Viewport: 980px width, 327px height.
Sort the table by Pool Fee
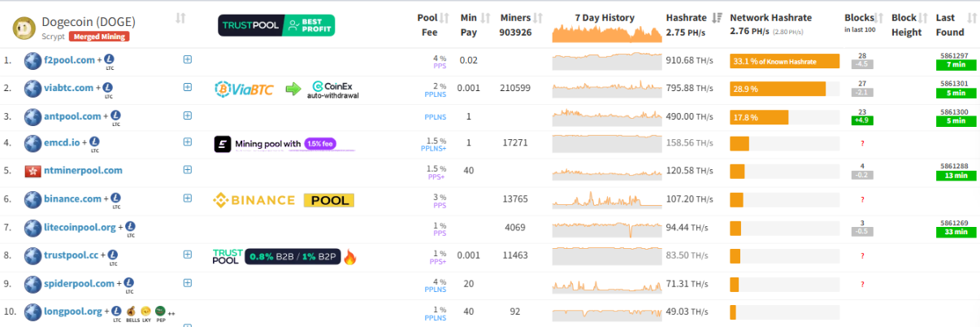point(444,18)
